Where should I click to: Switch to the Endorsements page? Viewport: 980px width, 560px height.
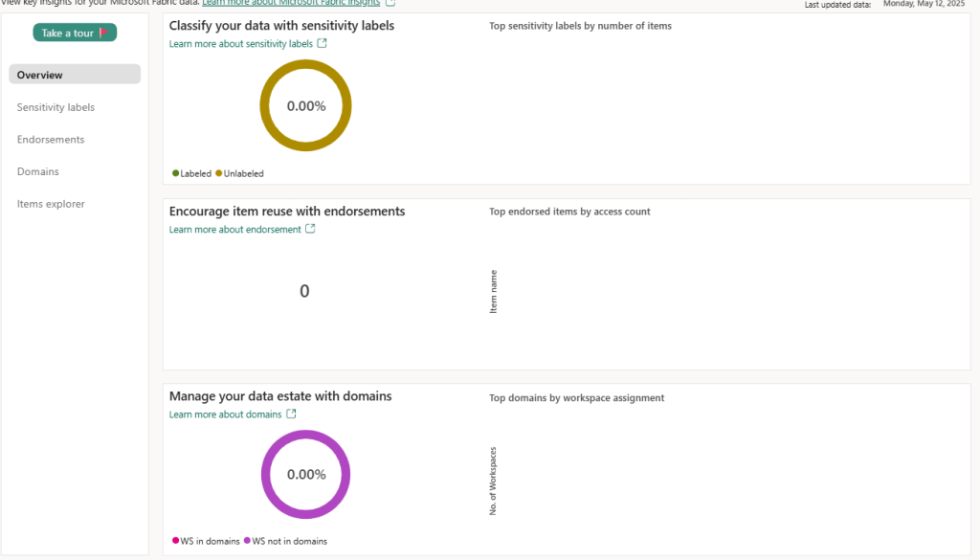(51, 140)
